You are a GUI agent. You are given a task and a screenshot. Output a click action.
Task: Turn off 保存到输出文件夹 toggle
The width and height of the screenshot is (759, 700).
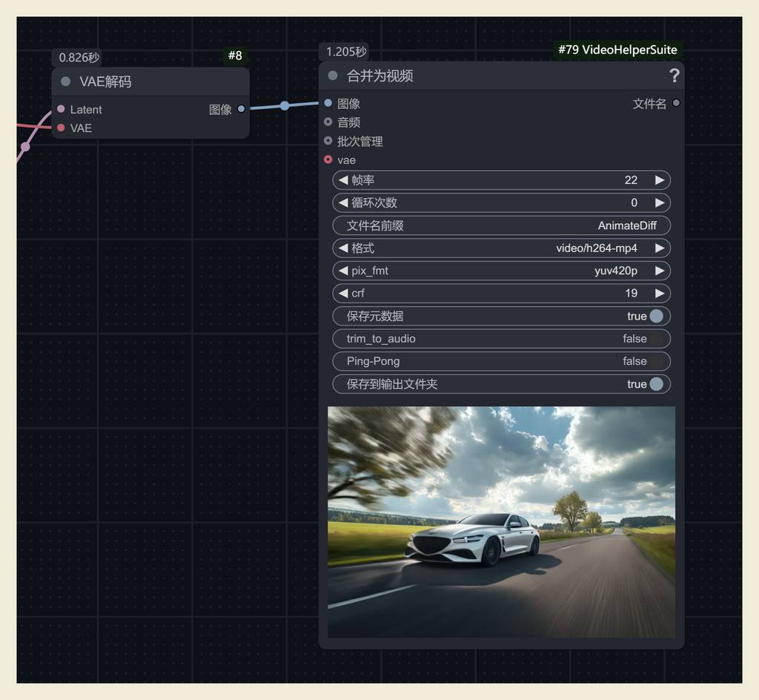[x=656, y=384]
